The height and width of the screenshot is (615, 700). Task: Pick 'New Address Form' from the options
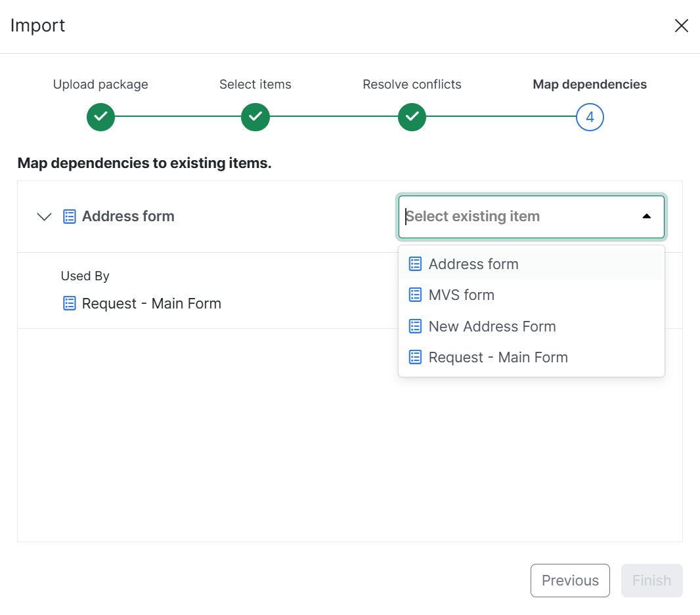492,326
